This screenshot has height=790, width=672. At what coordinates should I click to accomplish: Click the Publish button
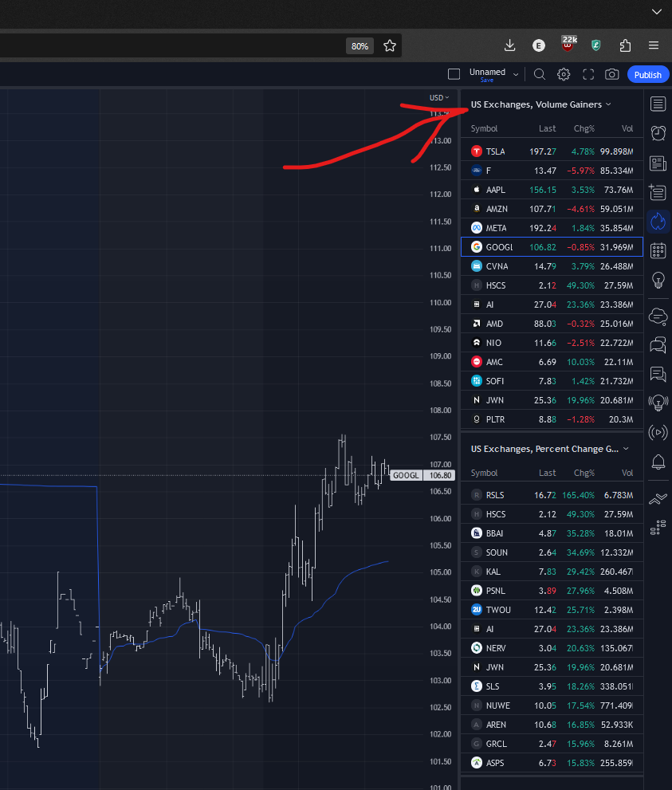[x=648, y=75]
